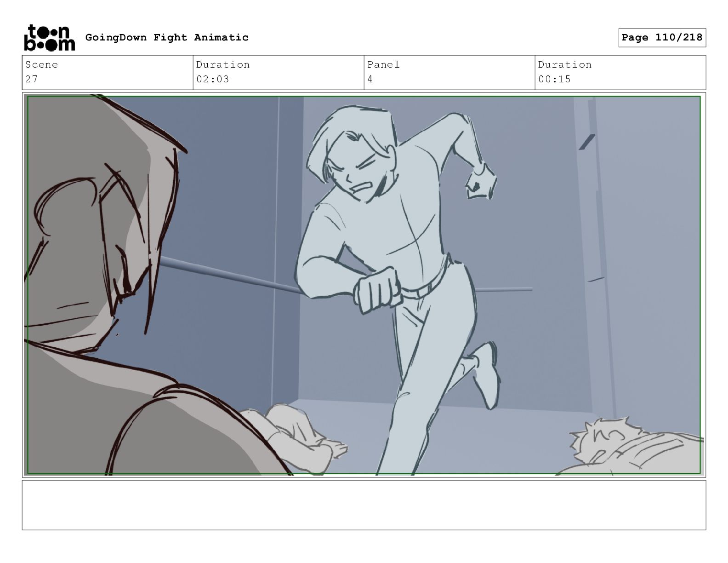Click the runner's belt
The image size is (728, 563).
pos(424,286)
